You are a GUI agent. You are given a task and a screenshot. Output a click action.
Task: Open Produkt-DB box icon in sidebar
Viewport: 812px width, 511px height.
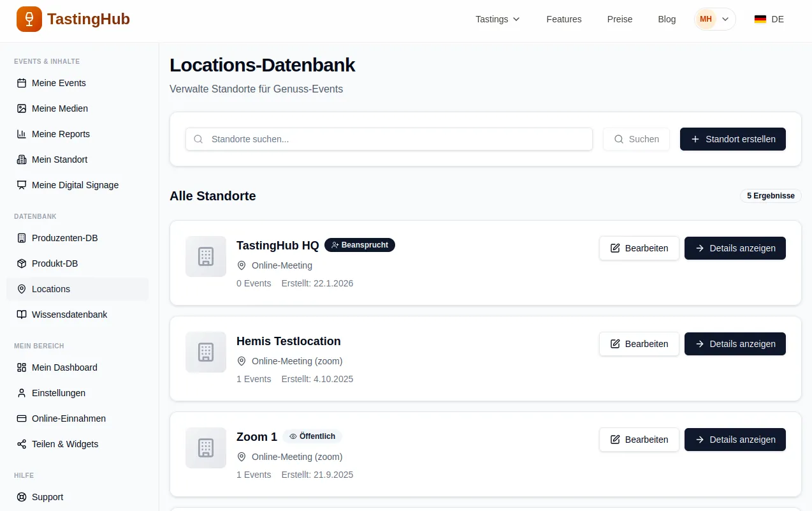[x=22, y=263]
